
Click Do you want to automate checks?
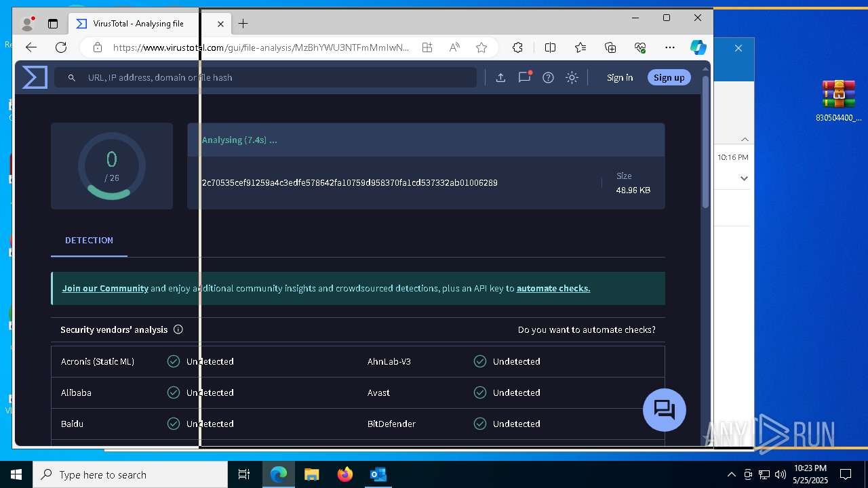587,329
